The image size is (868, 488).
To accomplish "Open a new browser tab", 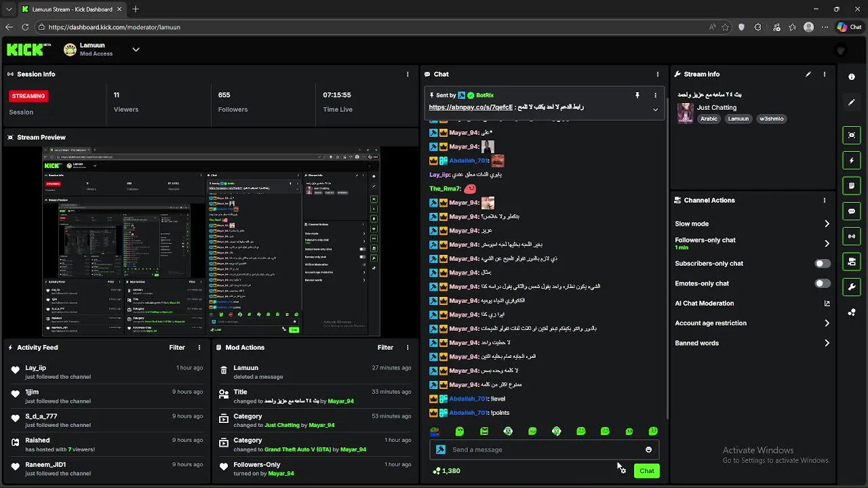I will coord(136,9).
